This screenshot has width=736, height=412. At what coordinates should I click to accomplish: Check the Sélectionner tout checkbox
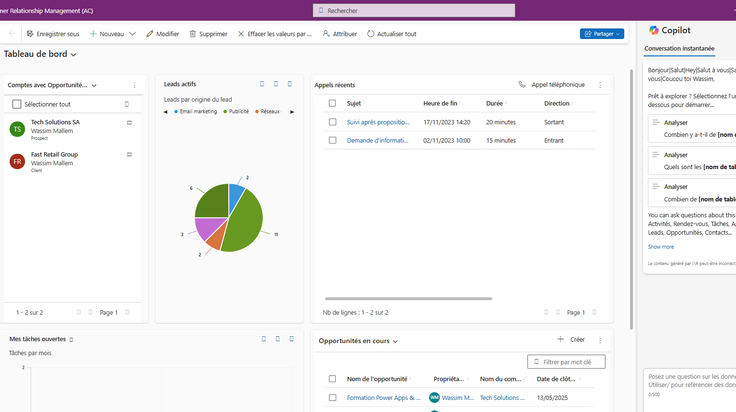tap(17, 104)
